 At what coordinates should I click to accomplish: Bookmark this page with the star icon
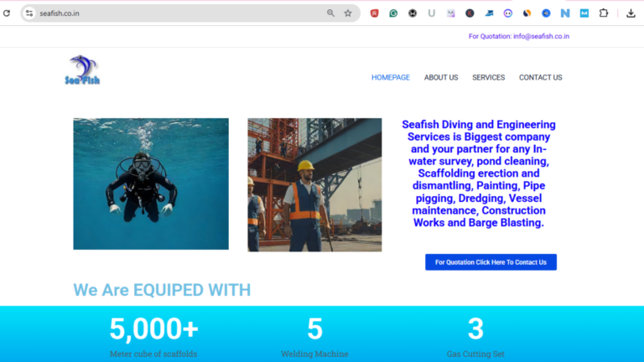pyautogui.click(x=348, y=13)
